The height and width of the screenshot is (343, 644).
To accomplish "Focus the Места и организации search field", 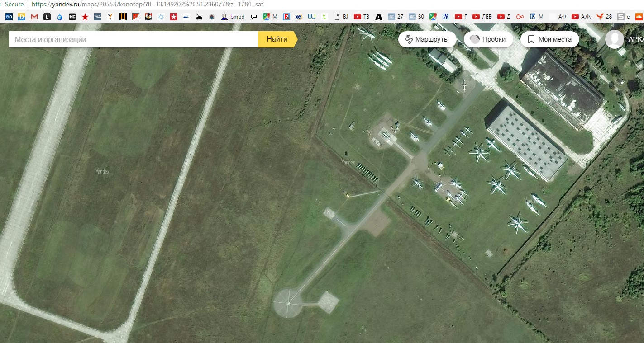I will click(x=134, y=39).
